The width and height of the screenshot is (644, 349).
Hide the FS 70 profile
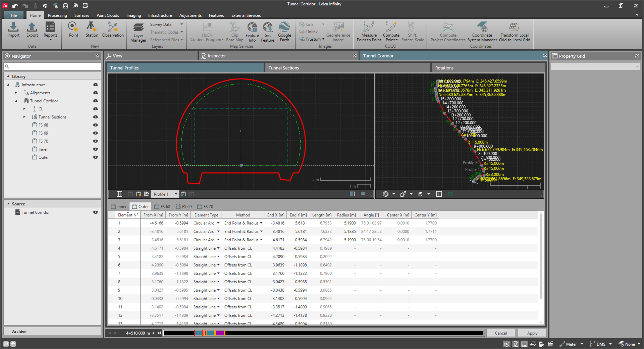click(x=95, y=141)
